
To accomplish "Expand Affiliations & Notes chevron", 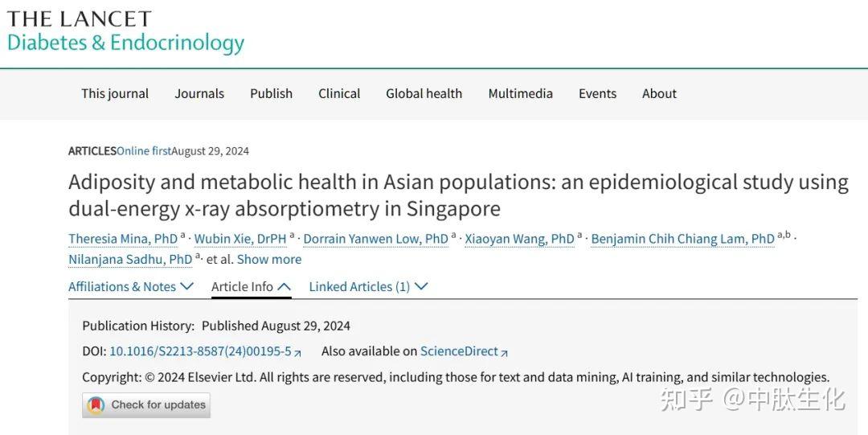I will [187, 286].
